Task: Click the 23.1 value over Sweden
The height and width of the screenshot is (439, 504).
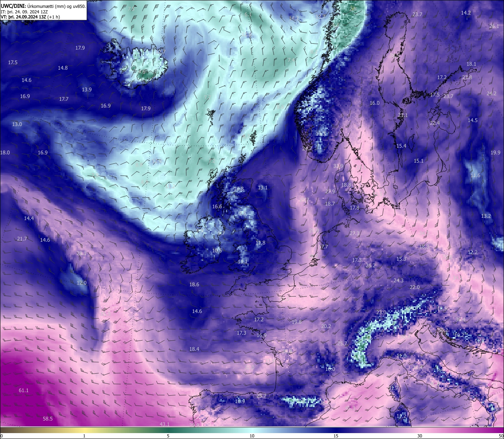Action: pyautogui.click(x=403, y=115)
